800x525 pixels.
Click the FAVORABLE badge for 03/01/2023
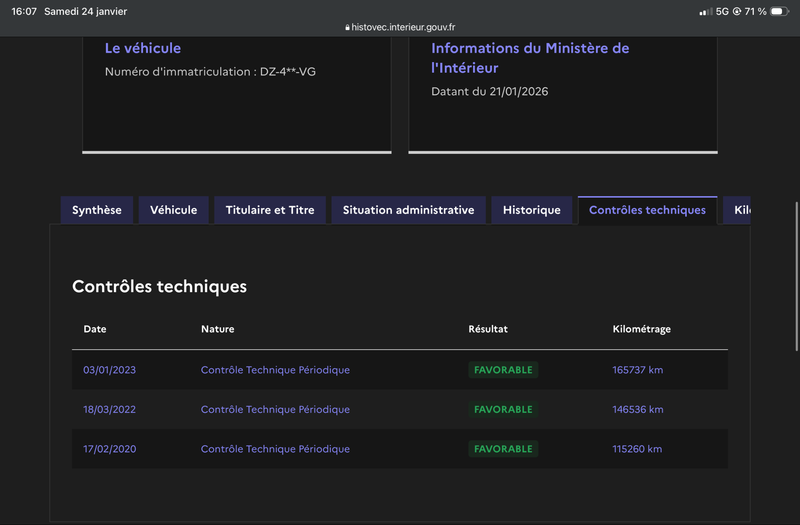click(503, 370)
